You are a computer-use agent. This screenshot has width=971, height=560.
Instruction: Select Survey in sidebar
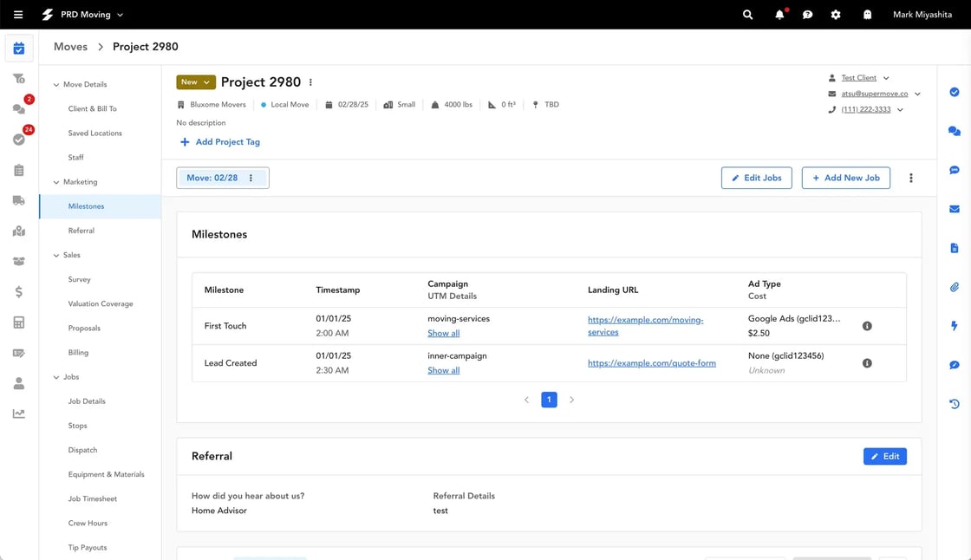[x=79, y=279]
